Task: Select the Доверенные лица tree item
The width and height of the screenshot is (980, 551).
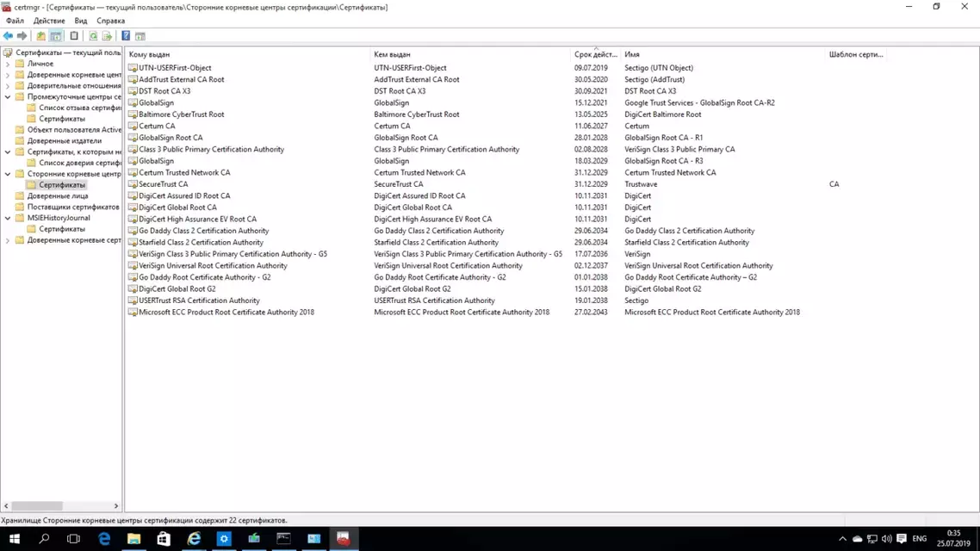Action: [58, 195]
